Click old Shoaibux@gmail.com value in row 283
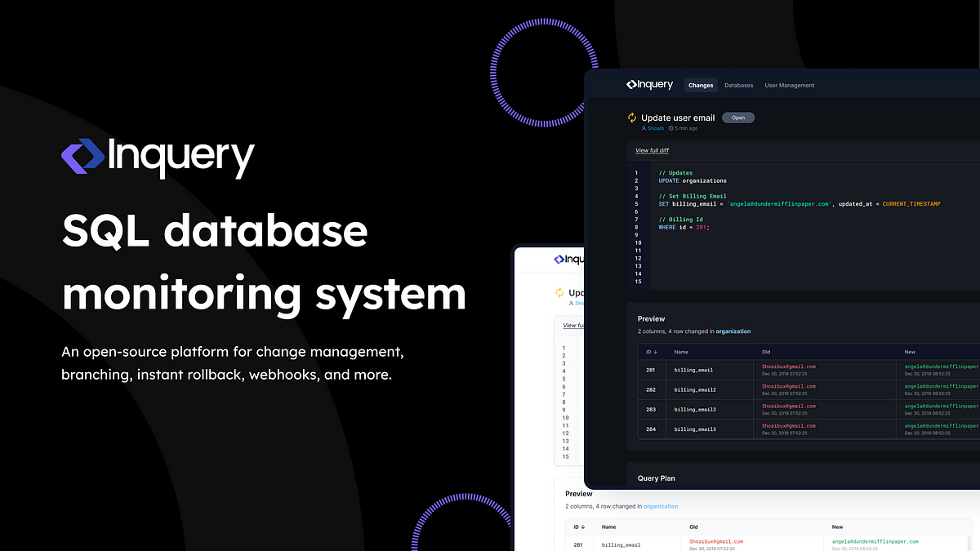 [788, 406]
